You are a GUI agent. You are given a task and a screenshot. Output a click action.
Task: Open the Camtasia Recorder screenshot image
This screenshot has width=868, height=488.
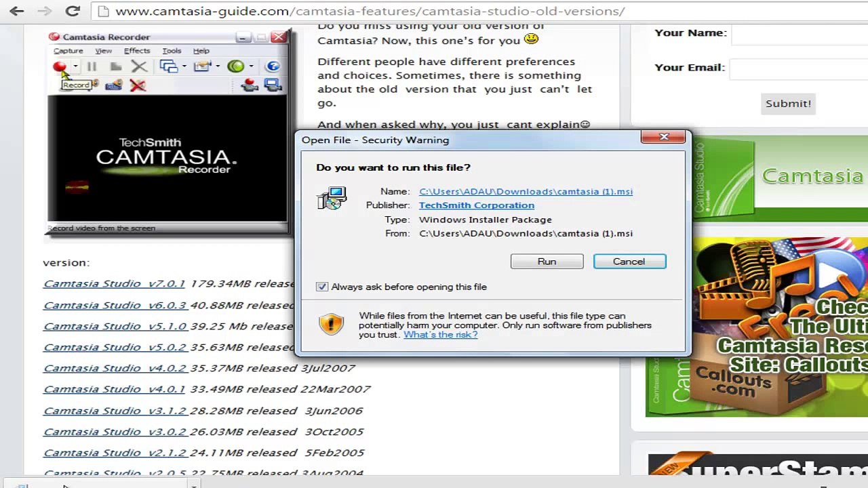point(167,132)
